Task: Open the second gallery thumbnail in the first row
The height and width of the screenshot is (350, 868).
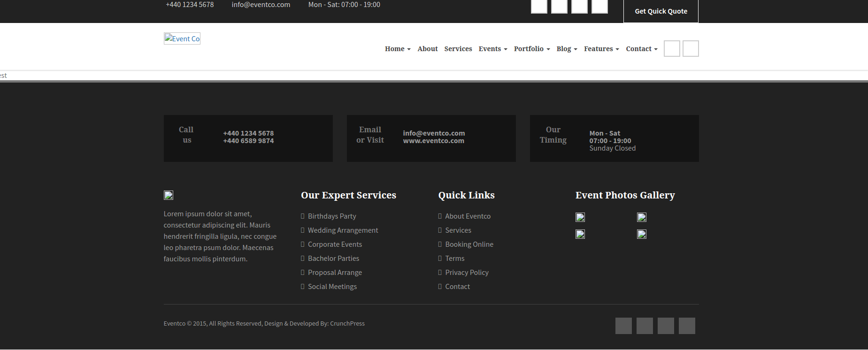Action: pos(642,217)
